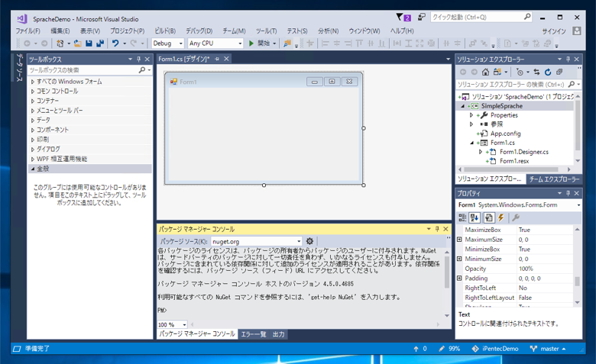596x364 pixels.
Task: Select Form1.resx in Solution Explorer
Action: [x=514, y=161]
